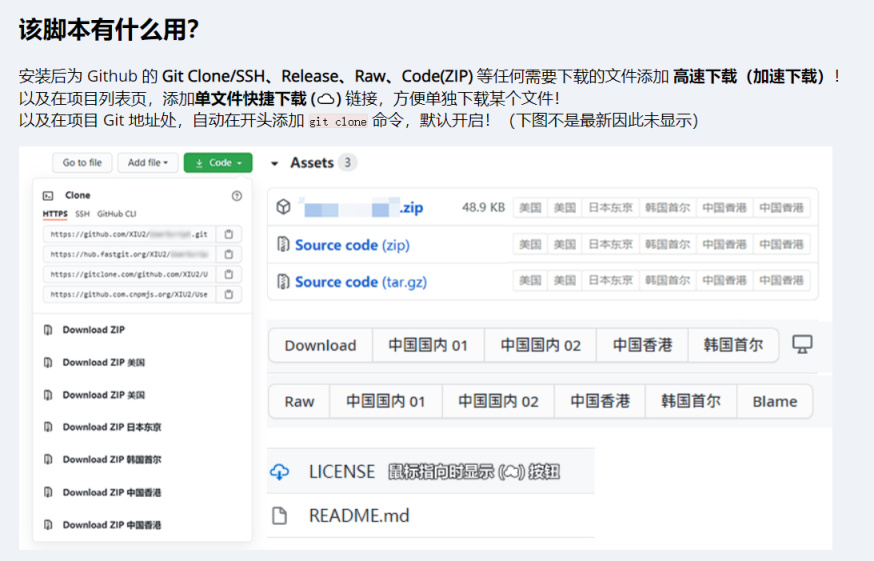Click the Download button
This screenshot has width=874, height=561.
pos(321,346)
